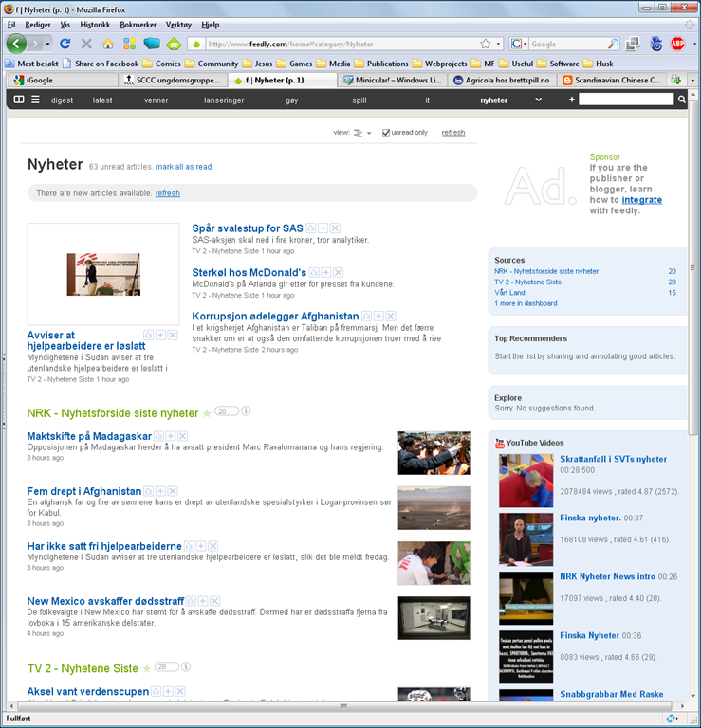Click refresh in the new articles notice
Image resolution: width=701 pixels, height=728 pixels.
click(x=167, y=193)
